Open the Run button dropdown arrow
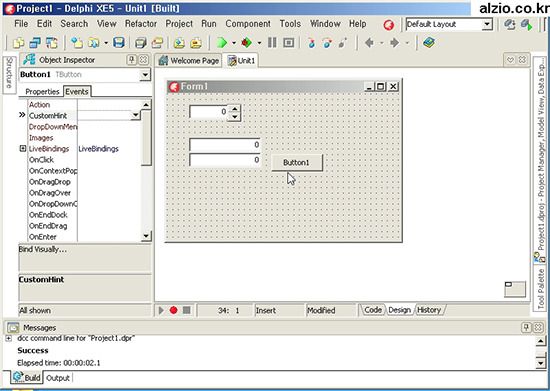The width and height of the screenshot is (550, 391). pyautogui.click(x=234, y=43)
